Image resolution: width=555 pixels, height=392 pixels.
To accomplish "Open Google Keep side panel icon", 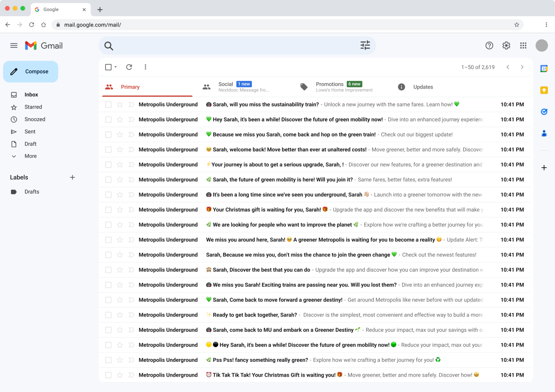I will point(544,90).
